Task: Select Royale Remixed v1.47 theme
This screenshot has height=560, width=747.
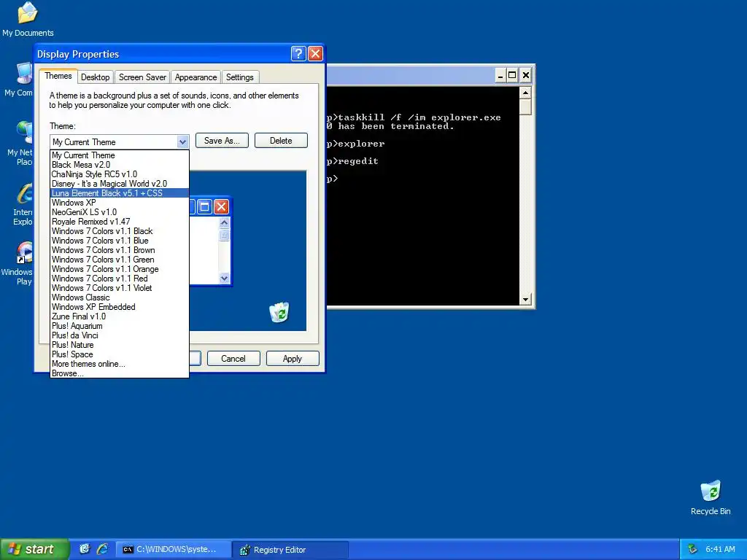Action: [120, 222]
